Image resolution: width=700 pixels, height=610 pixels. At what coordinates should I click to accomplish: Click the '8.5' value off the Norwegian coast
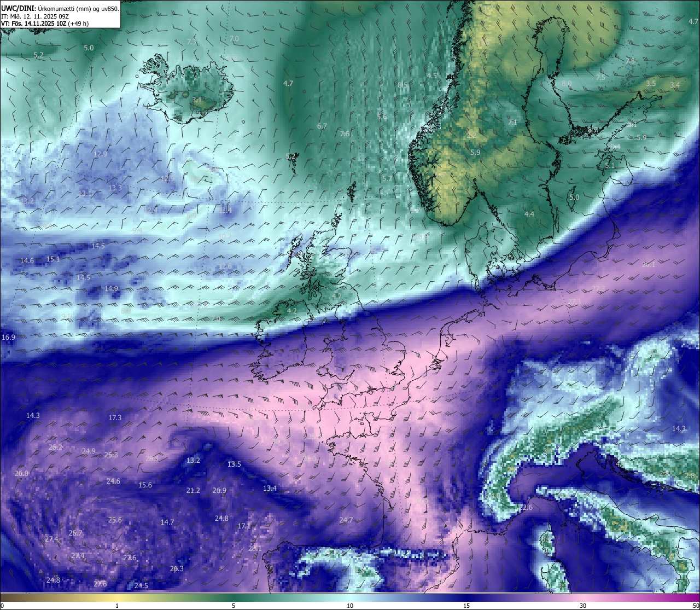[x=402, y=85]
